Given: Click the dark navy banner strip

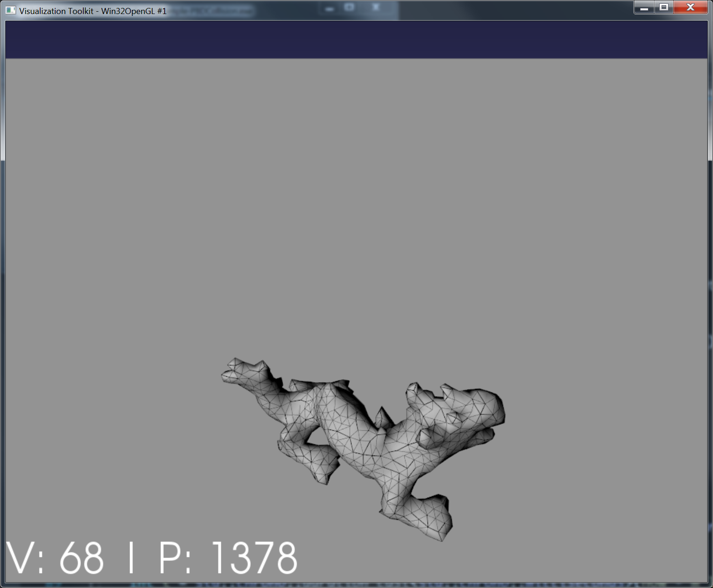Looking at the screenshot, I should pos(356,39).
